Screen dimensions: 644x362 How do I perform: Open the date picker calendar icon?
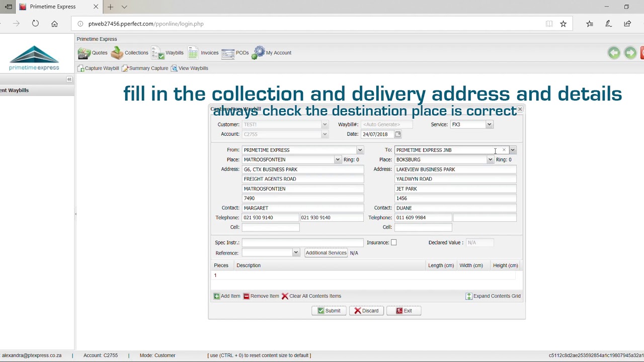pos(398,134)
